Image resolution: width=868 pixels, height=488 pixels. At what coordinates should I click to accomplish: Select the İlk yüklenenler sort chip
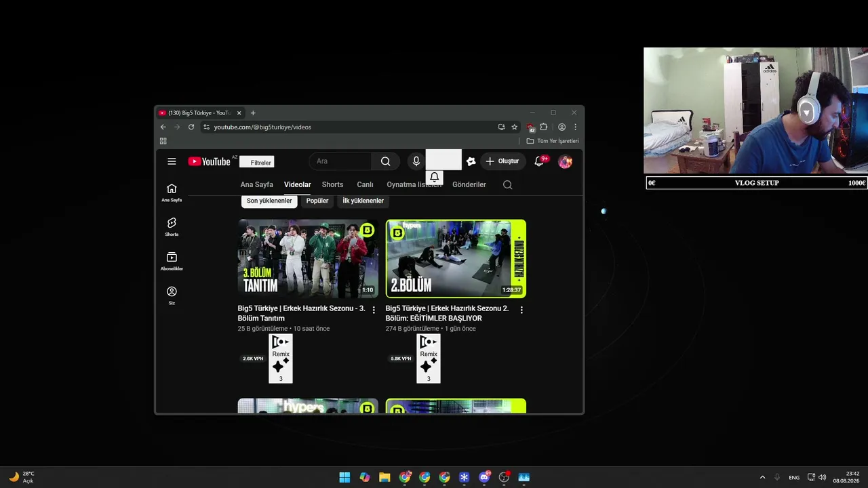[x=363, y=201]
